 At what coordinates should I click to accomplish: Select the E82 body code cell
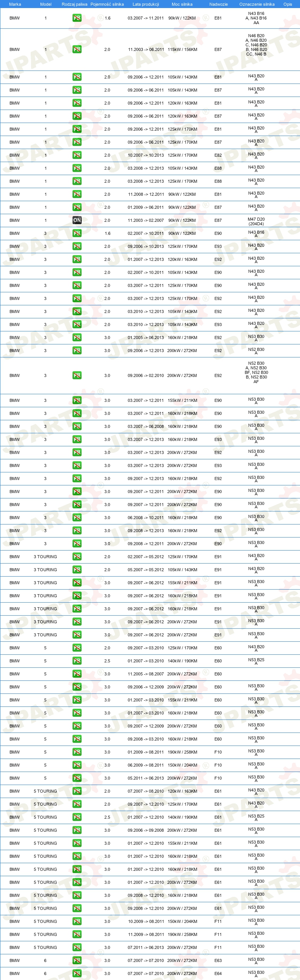218,155
